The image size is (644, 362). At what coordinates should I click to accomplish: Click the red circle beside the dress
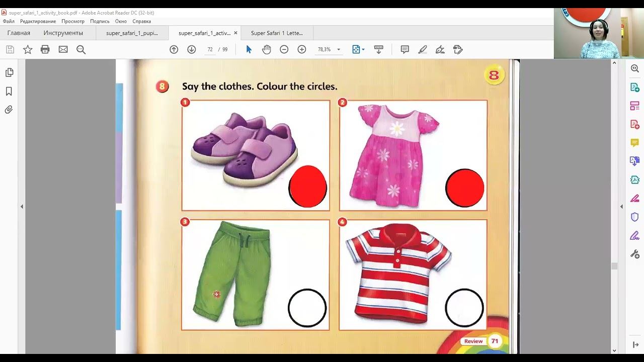465,188
